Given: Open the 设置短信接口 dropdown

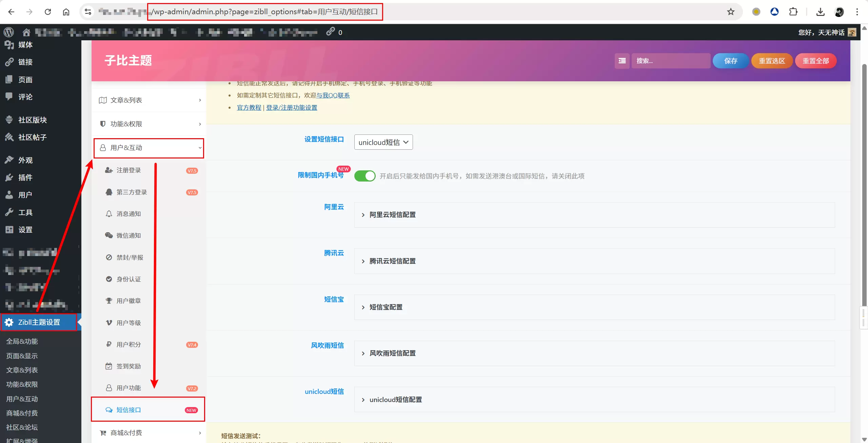Looking at the screenshot, I should (383, 142).
